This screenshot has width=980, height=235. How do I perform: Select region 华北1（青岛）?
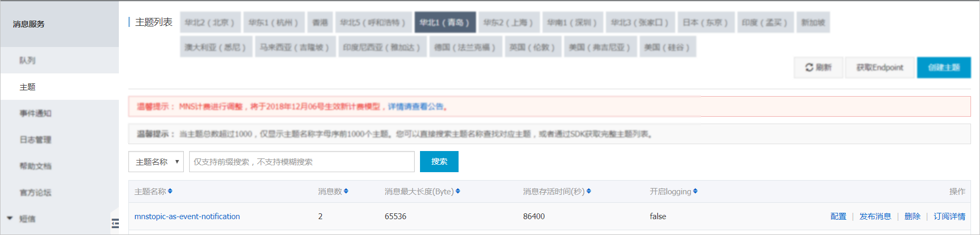coord(445,22)
